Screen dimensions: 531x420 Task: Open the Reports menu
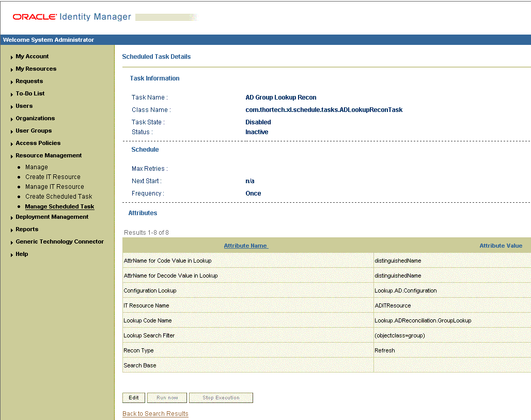27,229
